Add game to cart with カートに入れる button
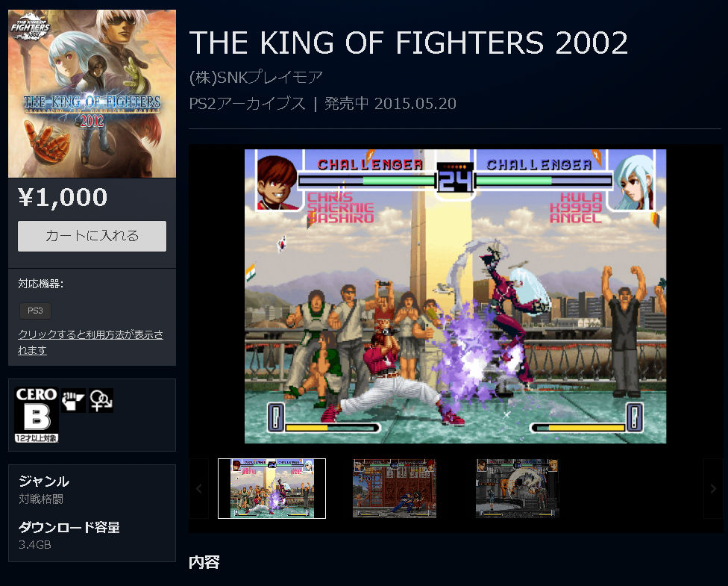The width and height of the screenshot is (728, 586). [x=92, y=236]
